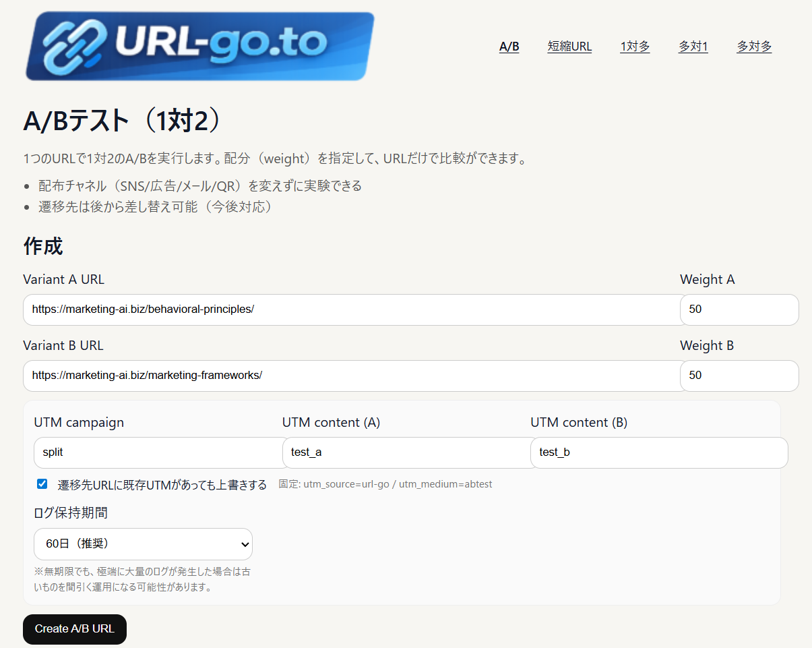Navigate to the 多対多 page
This screenshot has height=648, width=812.
pyautogui.click(x=754, y=47)
